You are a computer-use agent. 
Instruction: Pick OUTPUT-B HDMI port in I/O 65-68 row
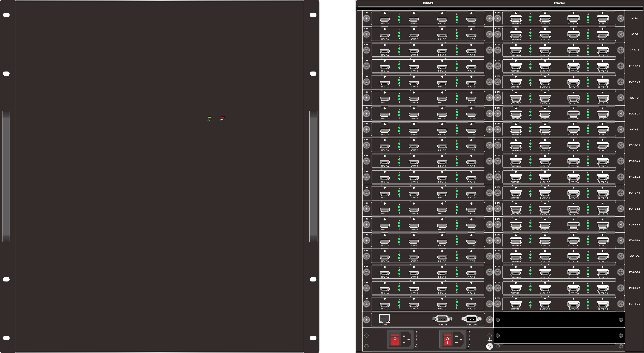[x=545, y=273]
